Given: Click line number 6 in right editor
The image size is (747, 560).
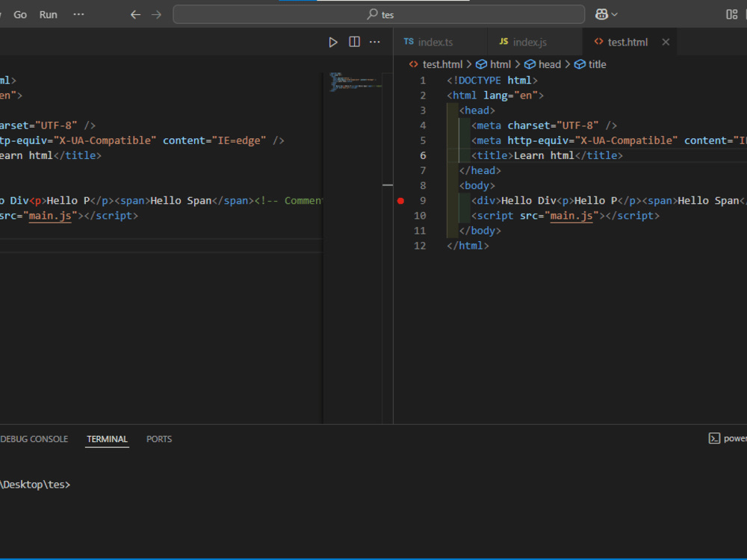Looking at the screenshot, I should click(x=423, y=156).
